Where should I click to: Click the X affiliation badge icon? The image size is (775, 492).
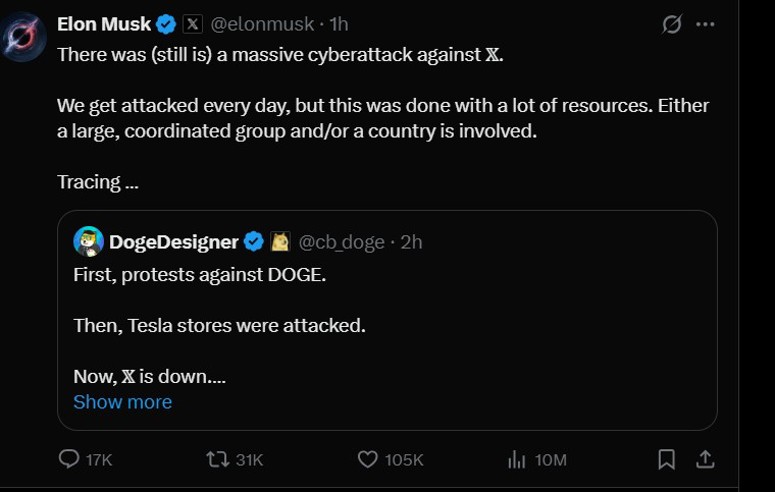[192, 24]
